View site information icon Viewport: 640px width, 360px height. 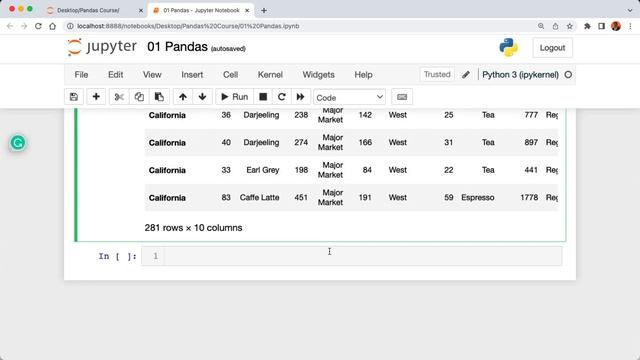[70, 26]
